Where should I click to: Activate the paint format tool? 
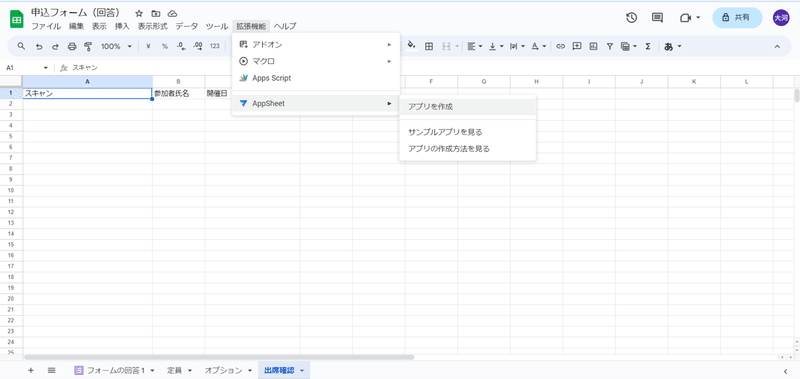pos(88,46)
